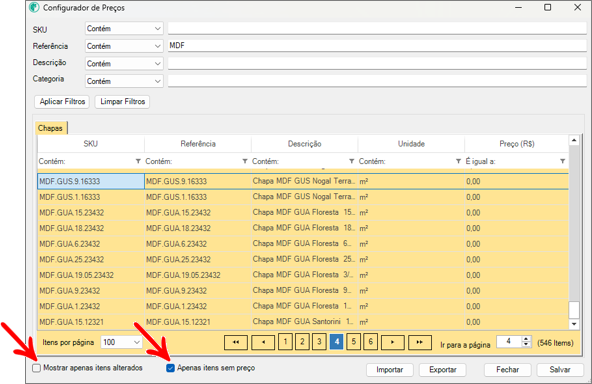592x384 pixels.
Task: Open page 3 of results
Action: point(319,342)
